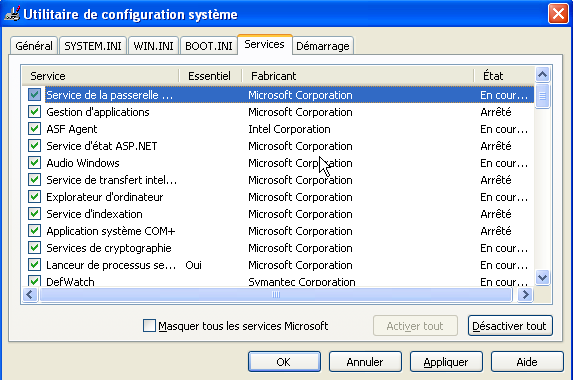
Task: Check Masquer tous les services Microsoft
Action: coord(149,326)
